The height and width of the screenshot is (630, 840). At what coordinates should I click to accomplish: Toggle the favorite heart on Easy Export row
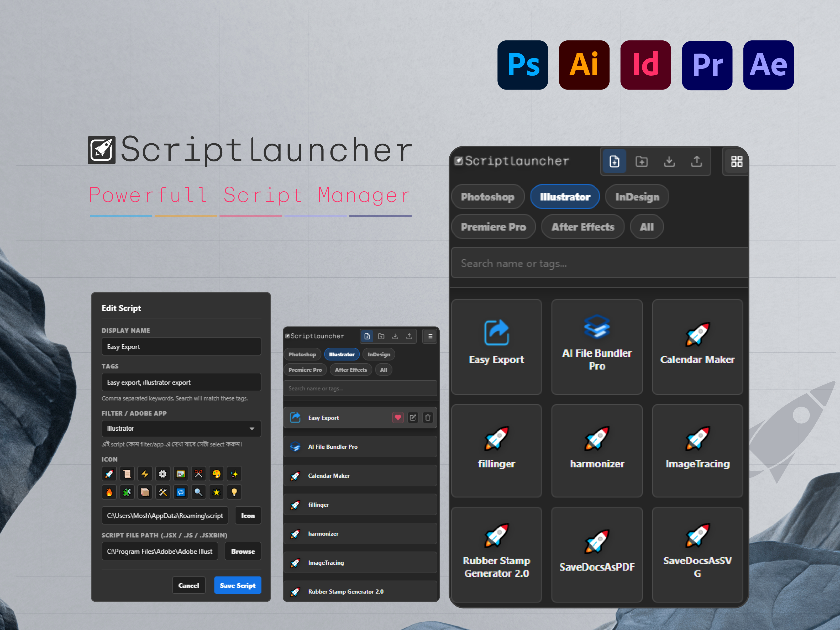(398, 418)
